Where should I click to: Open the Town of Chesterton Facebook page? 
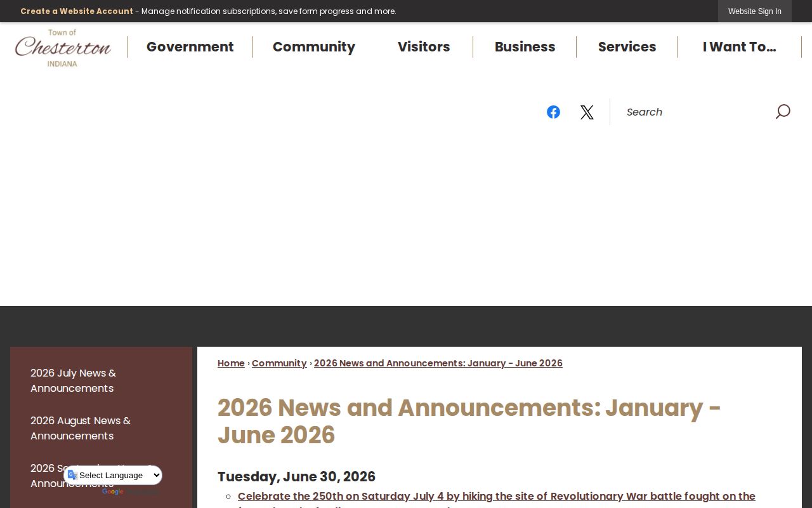[x=553, y=112]
